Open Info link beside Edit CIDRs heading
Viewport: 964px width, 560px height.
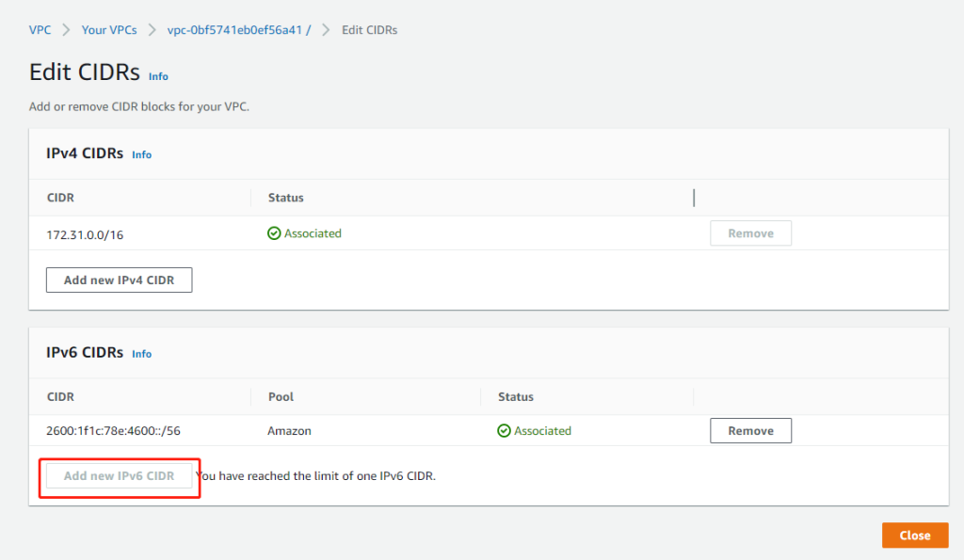[x=158, y=76]
